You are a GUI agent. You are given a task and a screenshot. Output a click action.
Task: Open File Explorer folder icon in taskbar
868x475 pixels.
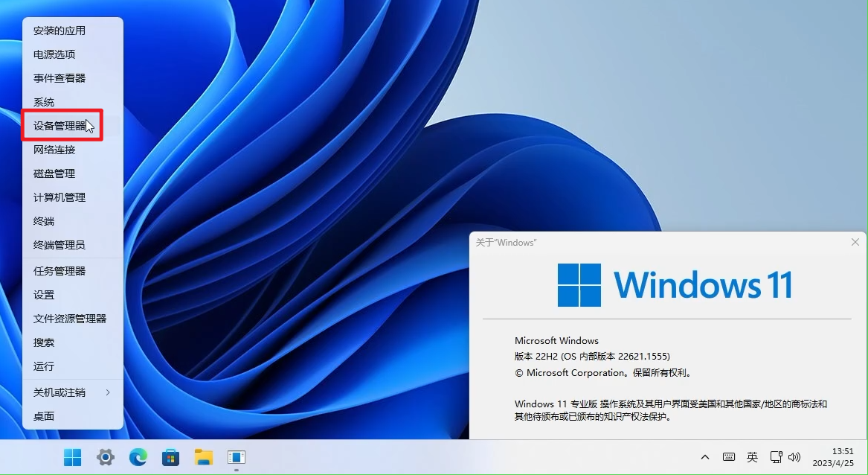pyautogui.click(x=204, y=457)
